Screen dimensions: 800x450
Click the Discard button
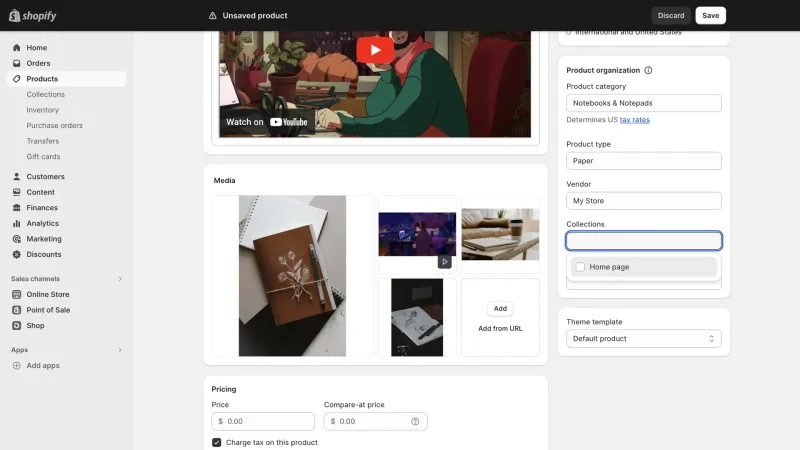tap(670, 15)
